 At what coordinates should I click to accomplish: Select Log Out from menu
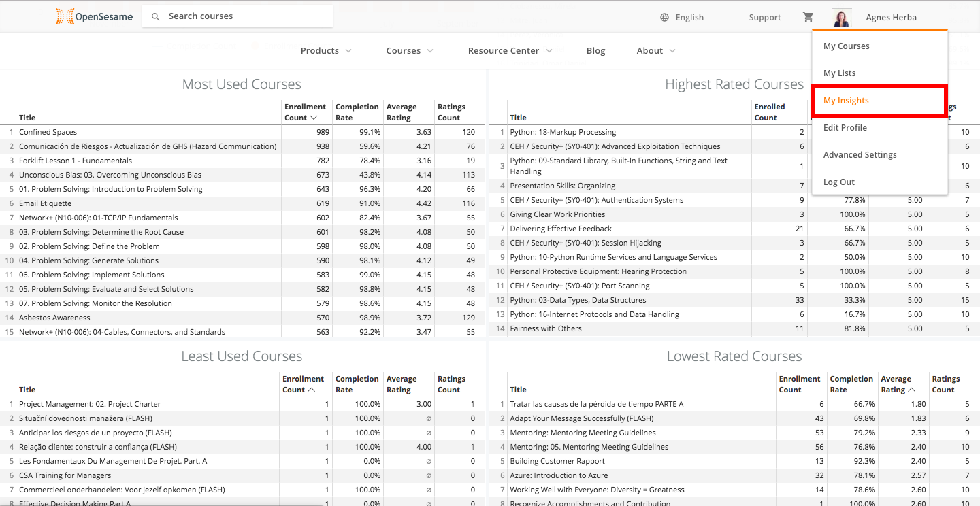[x=838, y=182]
